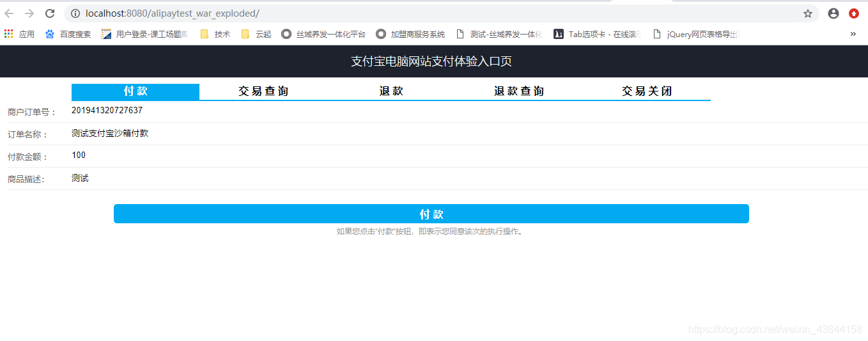Open the 丝域养发一体化平台 bookmark

[x=323, y=34]
